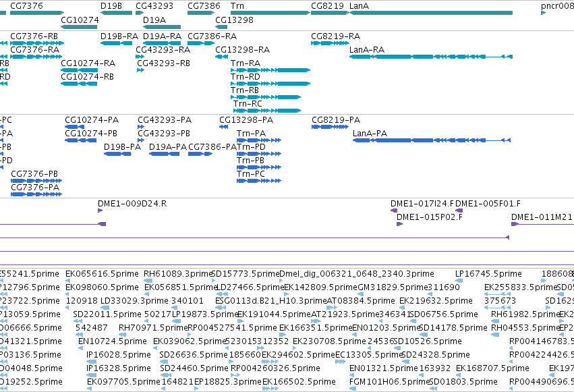This screenshot has width=574, height=392.
Task: Select the 'EN10724.5prime' EST label
Action: 113,342
